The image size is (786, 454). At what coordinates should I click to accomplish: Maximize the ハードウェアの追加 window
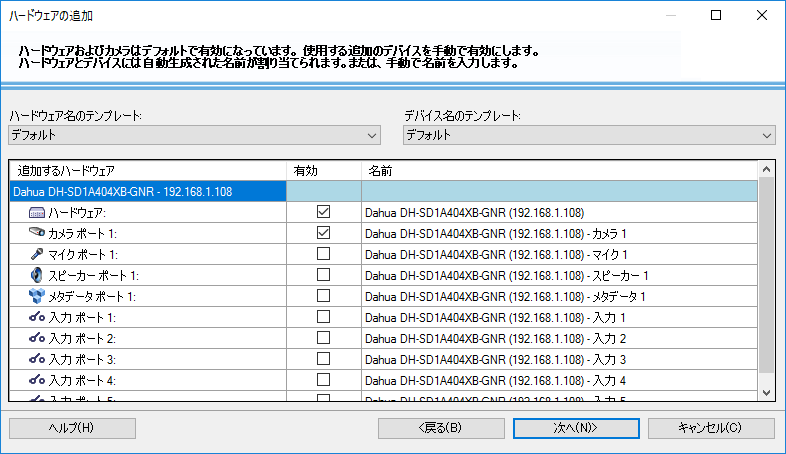tap(716, 16)
